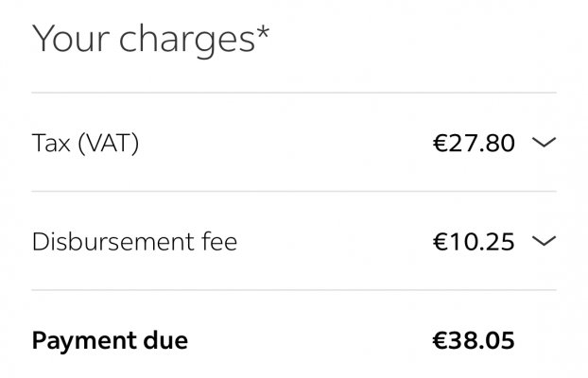Click the (VAT) abbreviation text
This screenshot has height=378, width=588.
(x=108, y=144)
